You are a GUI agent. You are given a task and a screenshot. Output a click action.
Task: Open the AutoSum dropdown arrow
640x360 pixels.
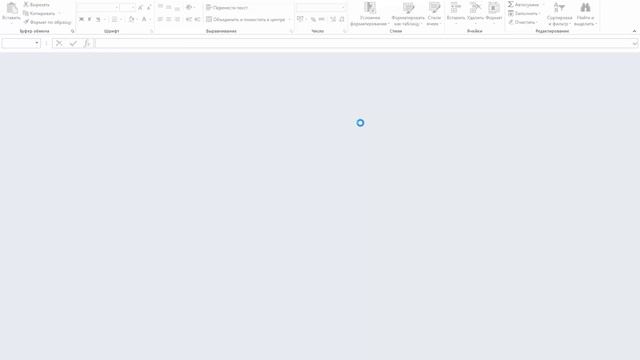pyautogui.click(x=543, y=4)
